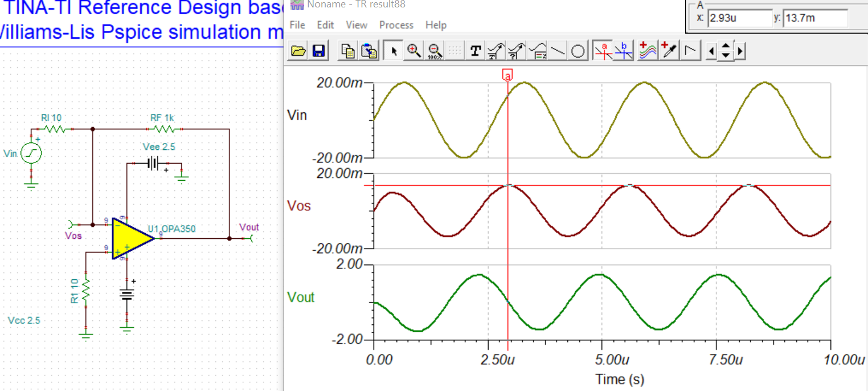This screenshot has width=868, height=391.
Task: Select the circle drawing tool
Action: click(578, 51)
